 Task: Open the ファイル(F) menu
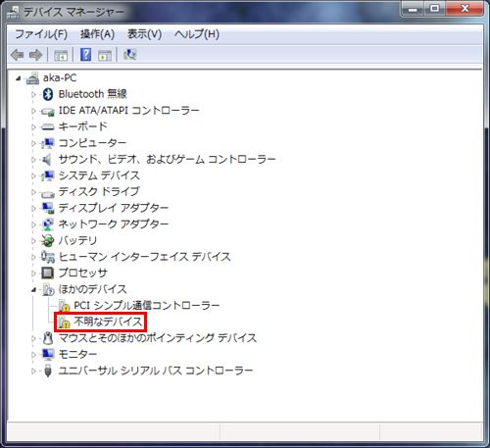41,34
